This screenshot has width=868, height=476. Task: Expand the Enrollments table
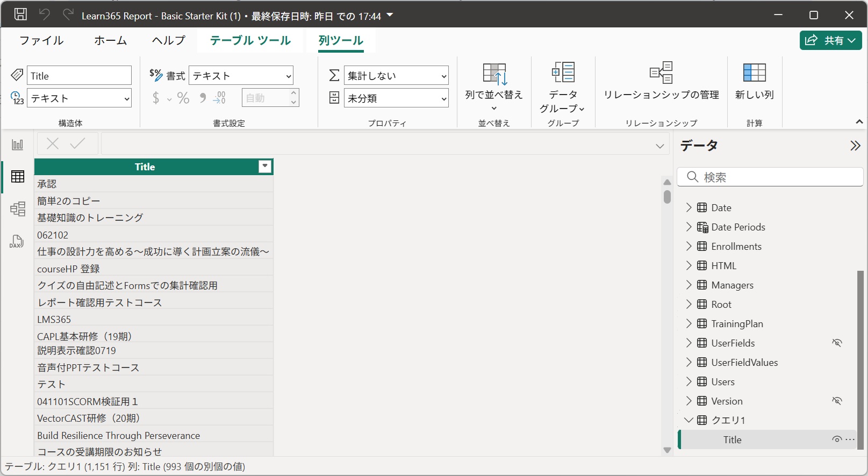[688, 246]
